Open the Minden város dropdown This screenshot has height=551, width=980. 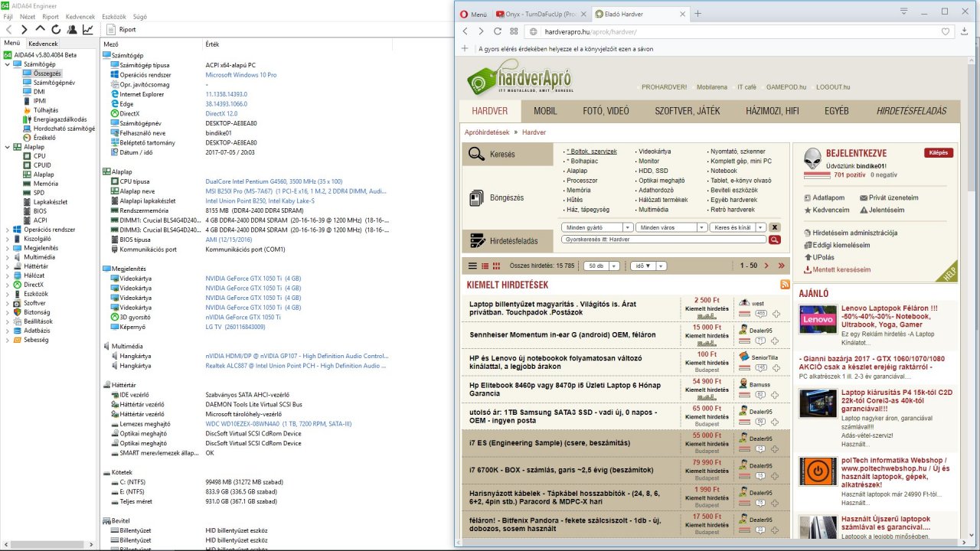[x=671, y=227]
